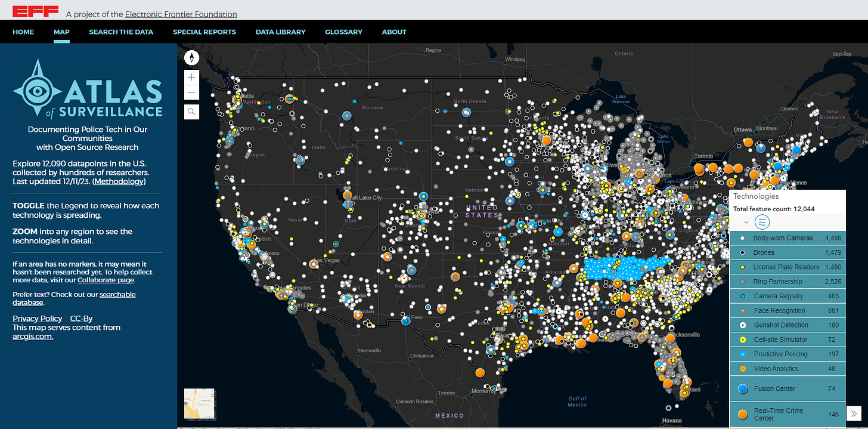Screen dimensions: 868x429
Task: Open the Privacy Policy link
Action: click(37, 319)
